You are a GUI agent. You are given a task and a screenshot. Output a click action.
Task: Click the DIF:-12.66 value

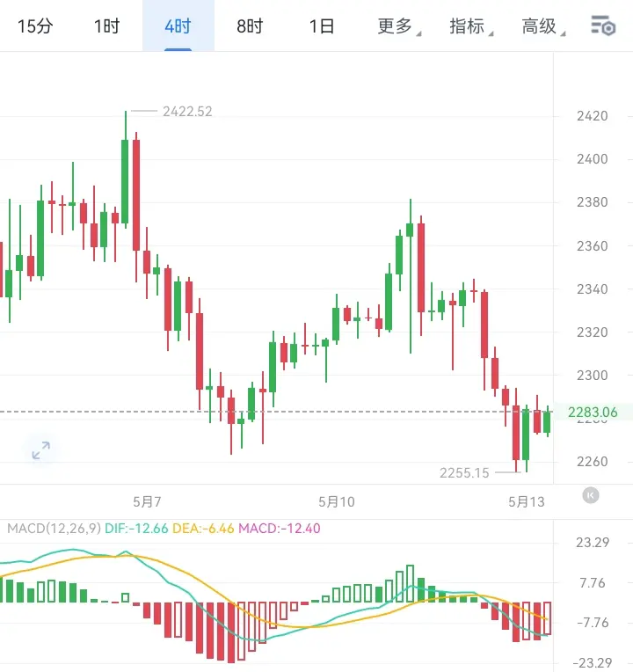pos(136,528)
